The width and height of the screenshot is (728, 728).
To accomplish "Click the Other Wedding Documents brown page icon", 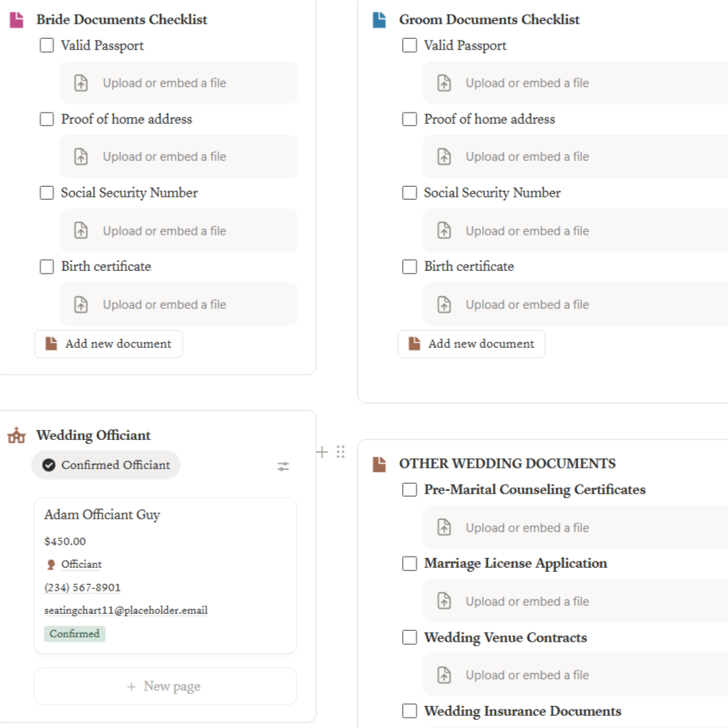I will click(x=379, y=464).
